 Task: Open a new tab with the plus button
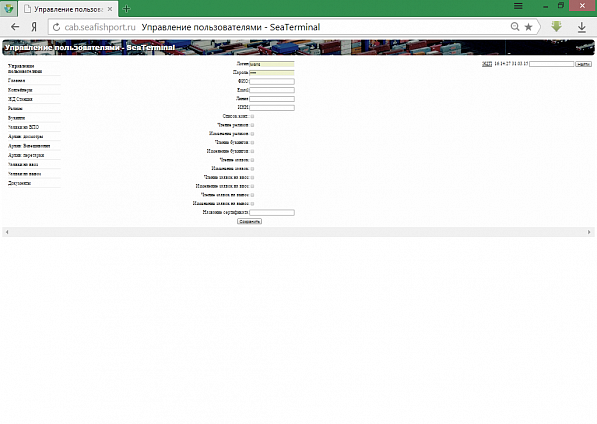pyautogui.click(x=127, y=8)
